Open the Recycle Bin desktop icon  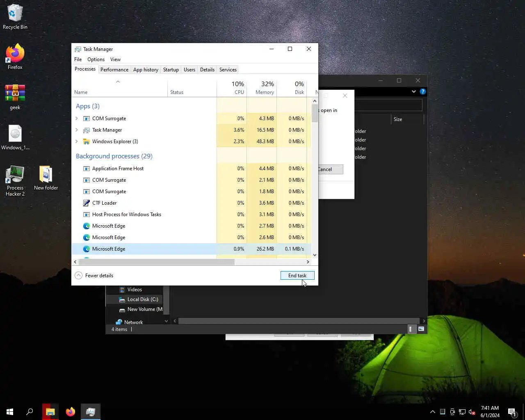[15, 17]
